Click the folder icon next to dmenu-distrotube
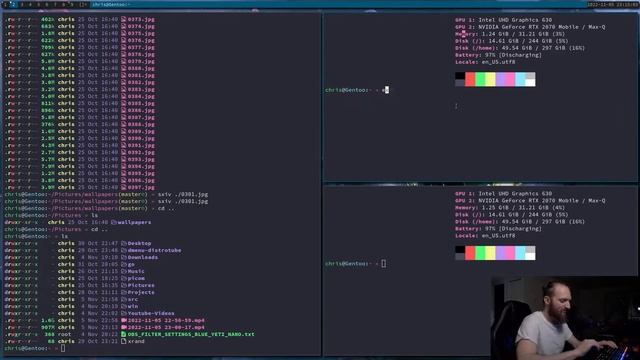 124,250
